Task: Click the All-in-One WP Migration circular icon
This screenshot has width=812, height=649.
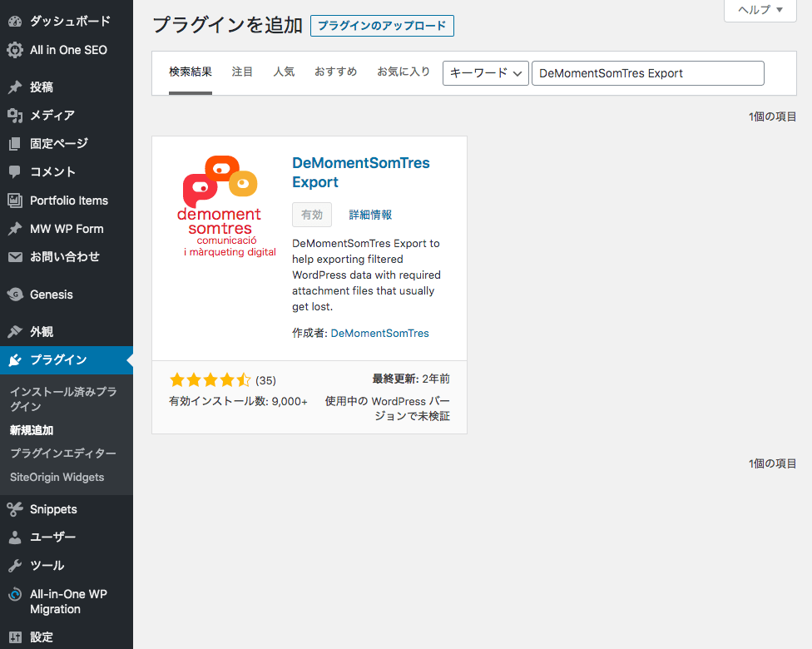Action: point(15,594)
